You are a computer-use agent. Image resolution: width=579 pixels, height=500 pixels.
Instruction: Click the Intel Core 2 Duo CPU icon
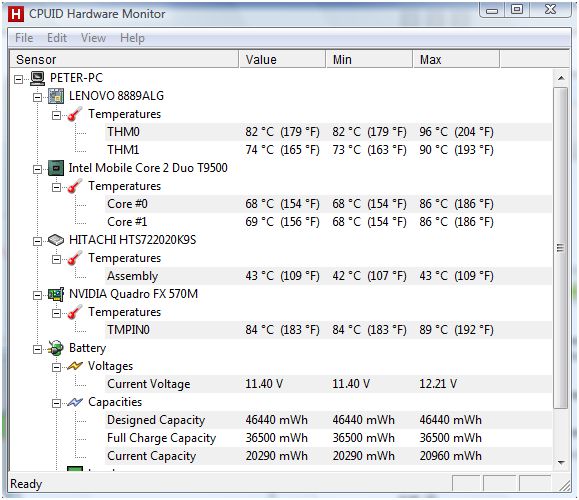click(56, 168)
